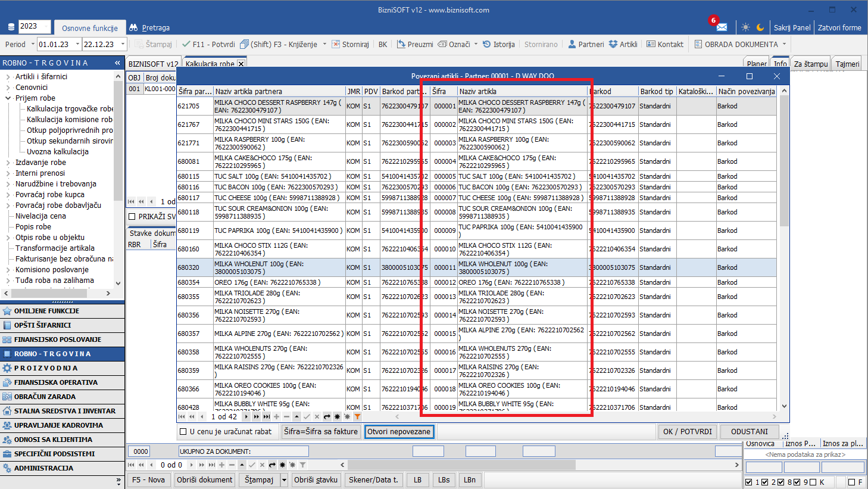This screenshot has width=868, height=489.
Task: Toggle the checkbox labeled 1
Action: [749, 482]
